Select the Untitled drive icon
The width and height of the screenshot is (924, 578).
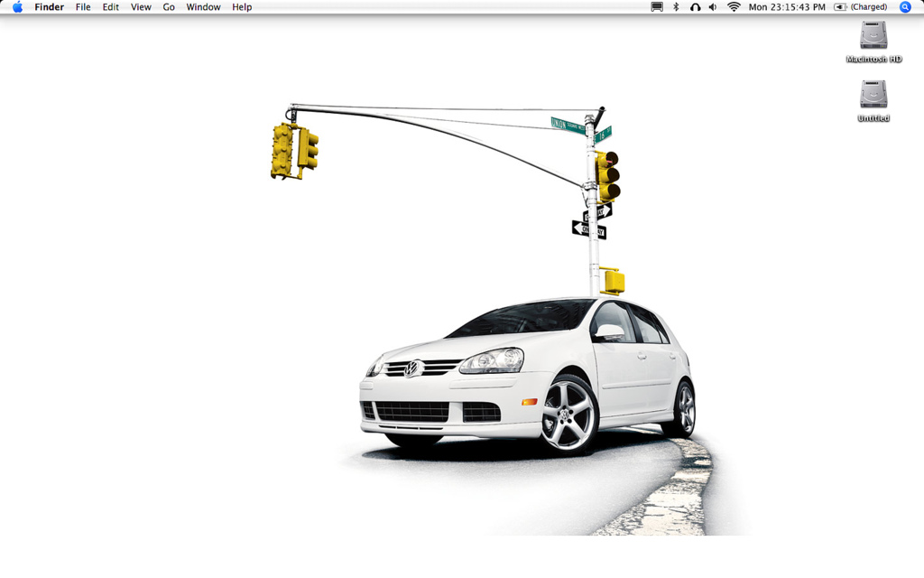tap(873, 94)
